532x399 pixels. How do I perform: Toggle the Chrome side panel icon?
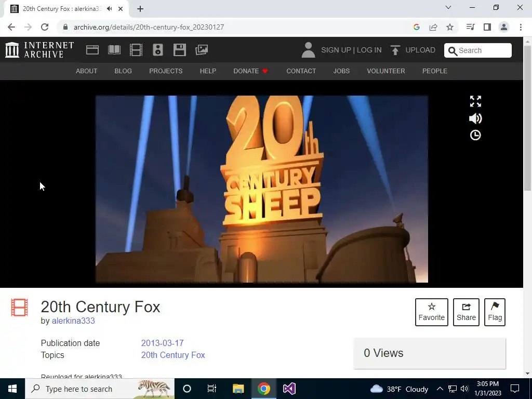pos(487,27)
